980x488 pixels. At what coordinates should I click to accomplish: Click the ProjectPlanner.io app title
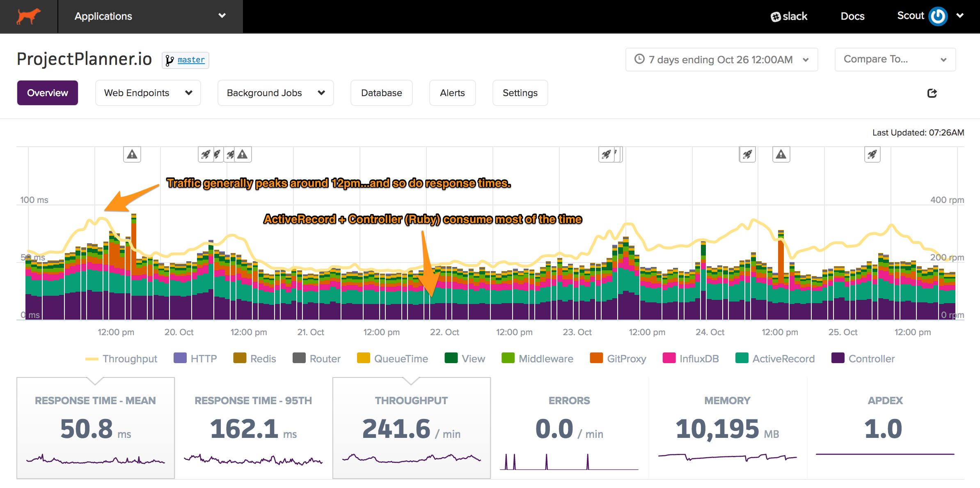pos(84,60)
